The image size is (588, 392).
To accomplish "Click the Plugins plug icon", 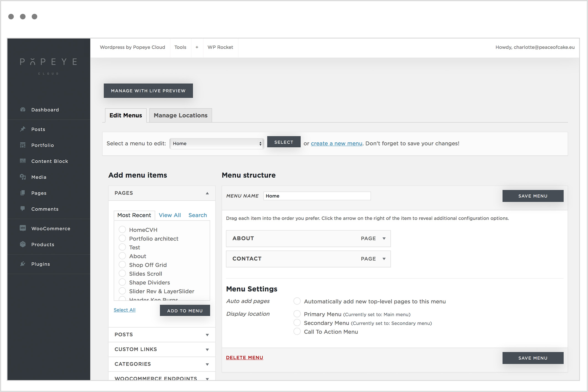I will coord(23,264).
